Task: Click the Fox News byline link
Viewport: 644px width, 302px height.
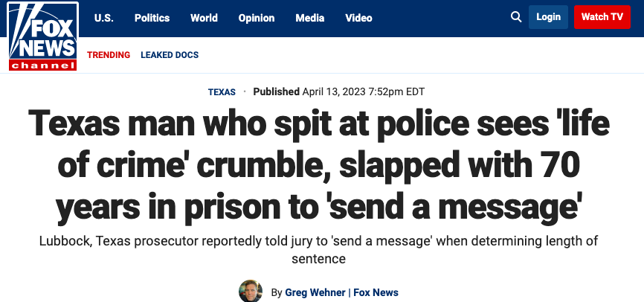Action: pyautogui.click(x=376, y=292)
